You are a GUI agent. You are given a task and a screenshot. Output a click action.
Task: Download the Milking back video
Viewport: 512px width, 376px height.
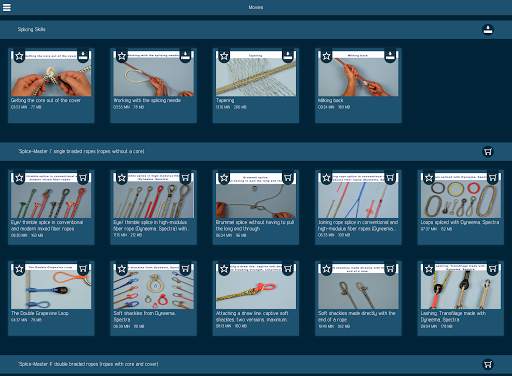tap(390, 56)
